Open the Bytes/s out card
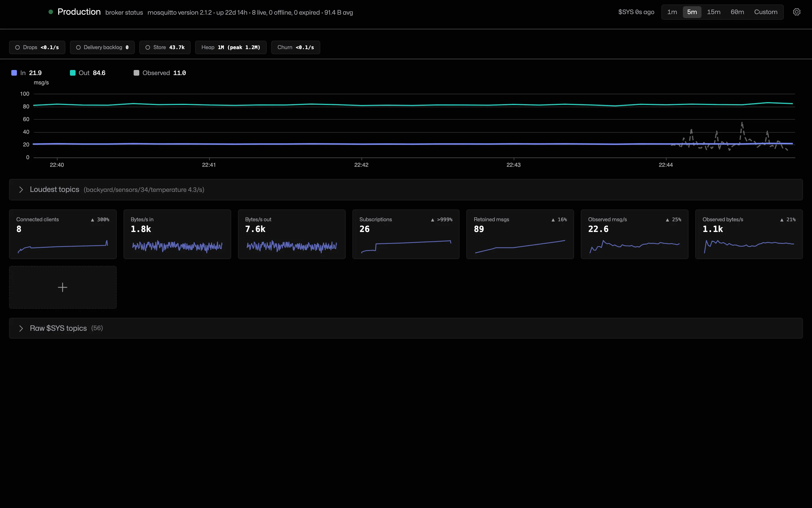 pos(292,234)
